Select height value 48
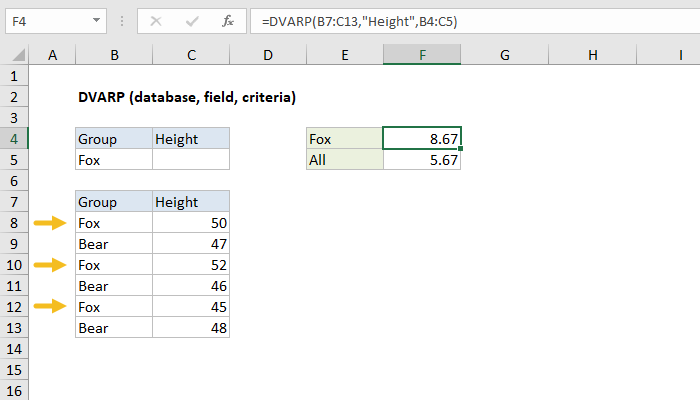 coord(191,328)
